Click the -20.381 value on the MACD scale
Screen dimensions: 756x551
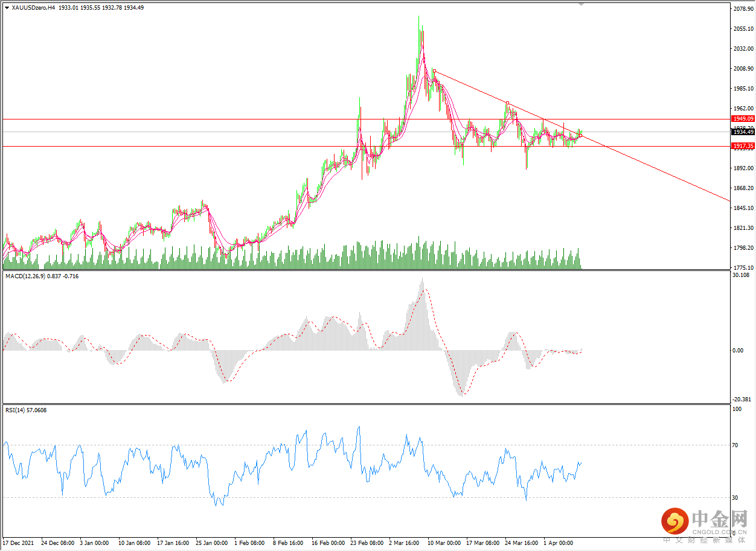tap(742, 400)
